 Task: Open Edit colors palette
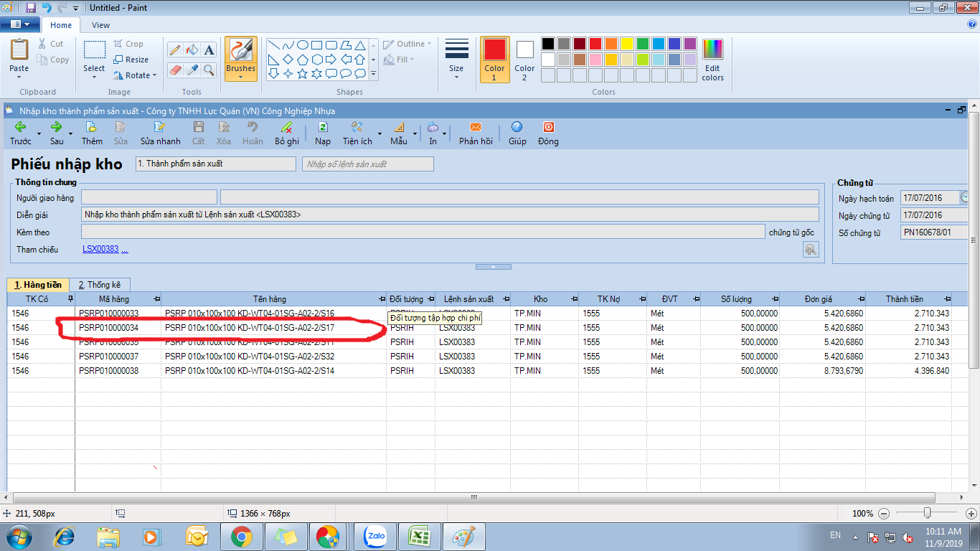(712, 60)
